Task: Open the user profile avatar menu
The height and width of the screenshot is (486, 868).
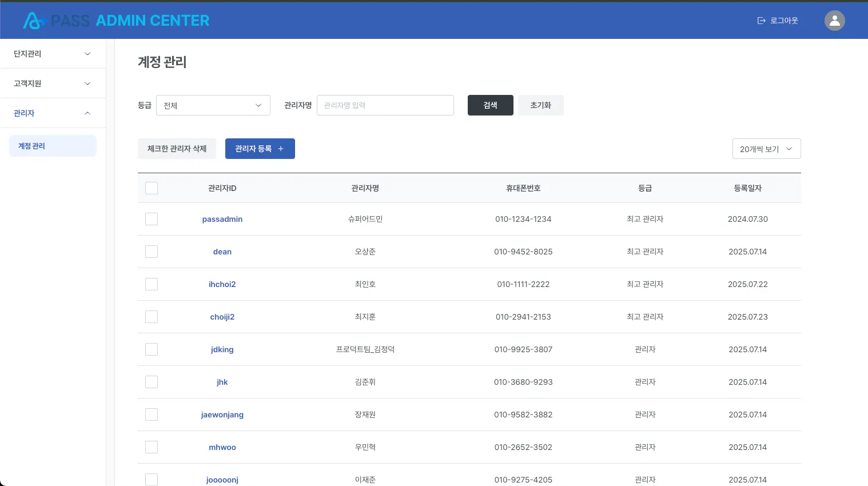Action: [x=834, y=21]
